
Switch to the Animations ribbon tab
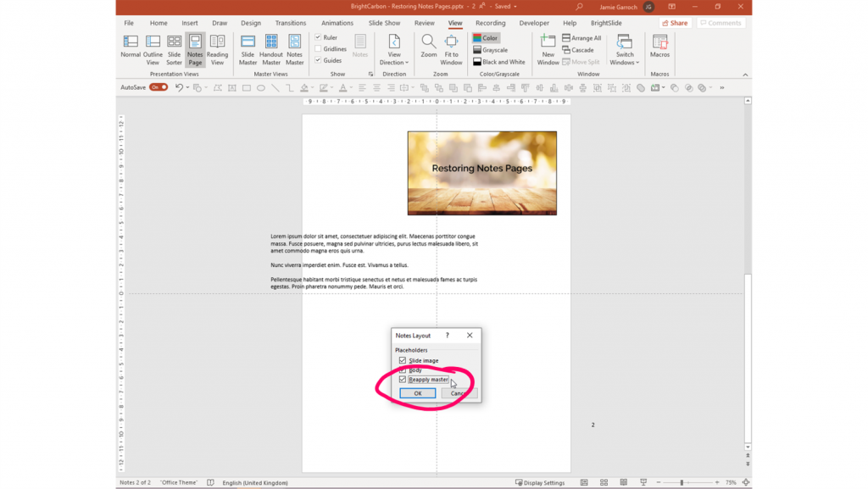pos(337,23)
